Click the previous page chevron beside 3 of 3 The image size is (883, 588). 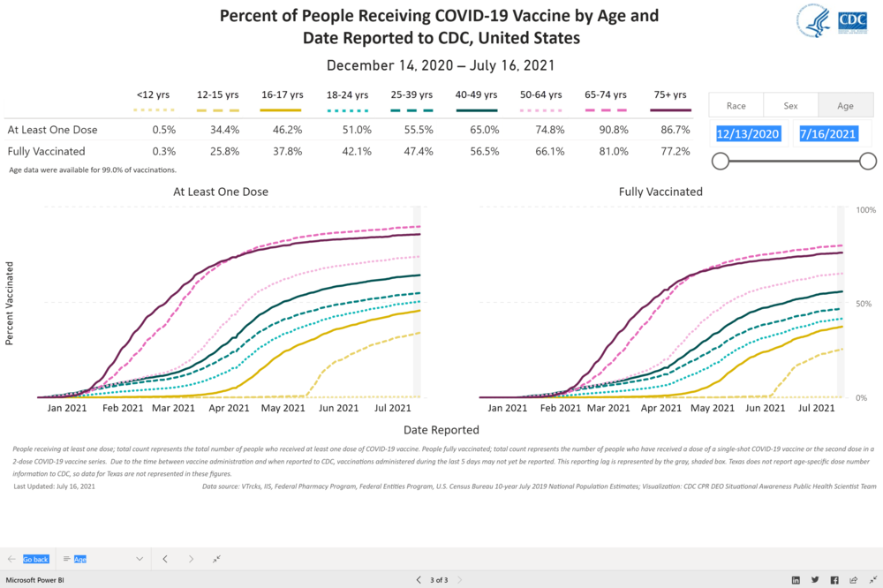pos(419,579)
